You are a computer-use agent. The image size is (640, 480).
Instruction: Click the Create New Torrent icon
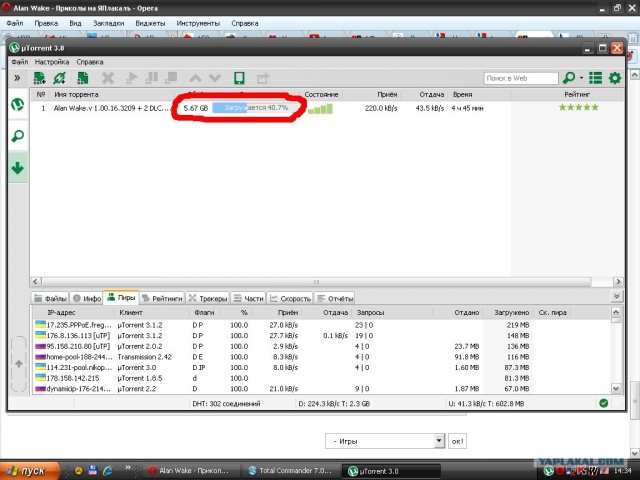83,78
